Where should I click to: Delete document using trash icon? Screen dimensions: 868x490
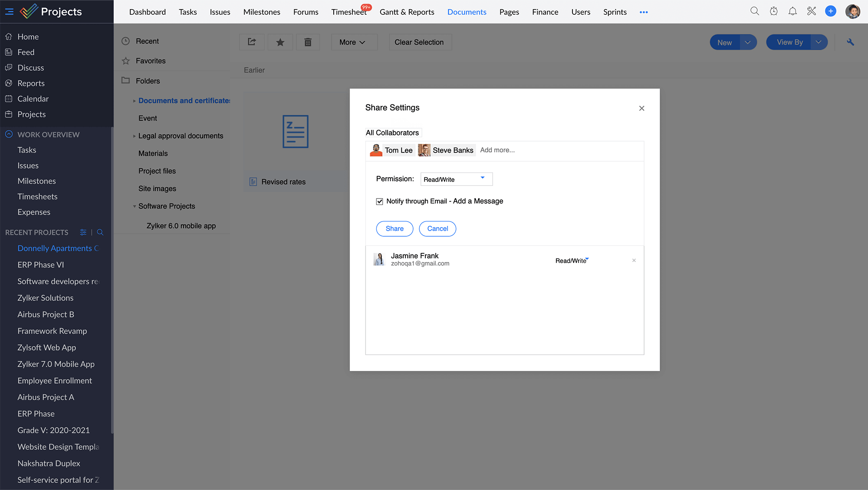click(308, 42)
